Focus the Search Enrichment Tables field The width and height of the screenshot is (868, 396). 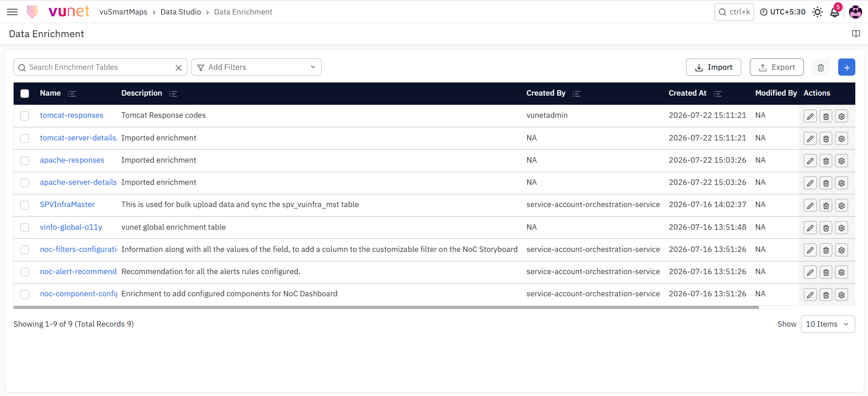pos(100,67)
